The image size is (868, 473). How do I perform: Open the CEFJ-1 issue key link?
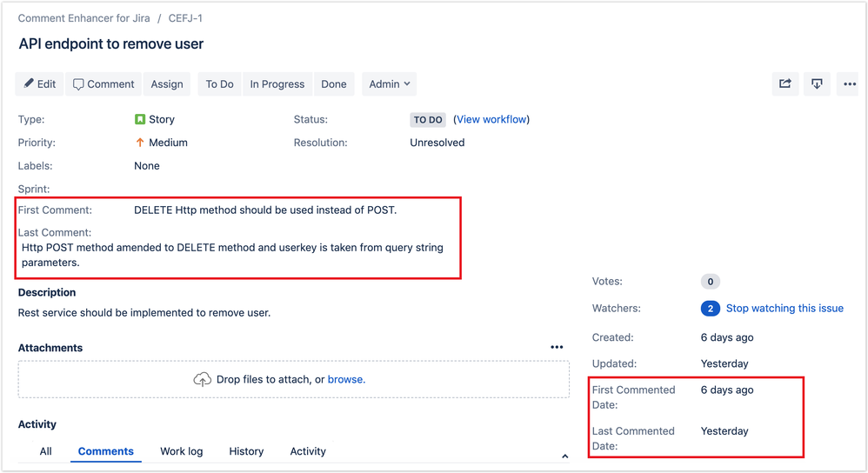pos(185,18)
